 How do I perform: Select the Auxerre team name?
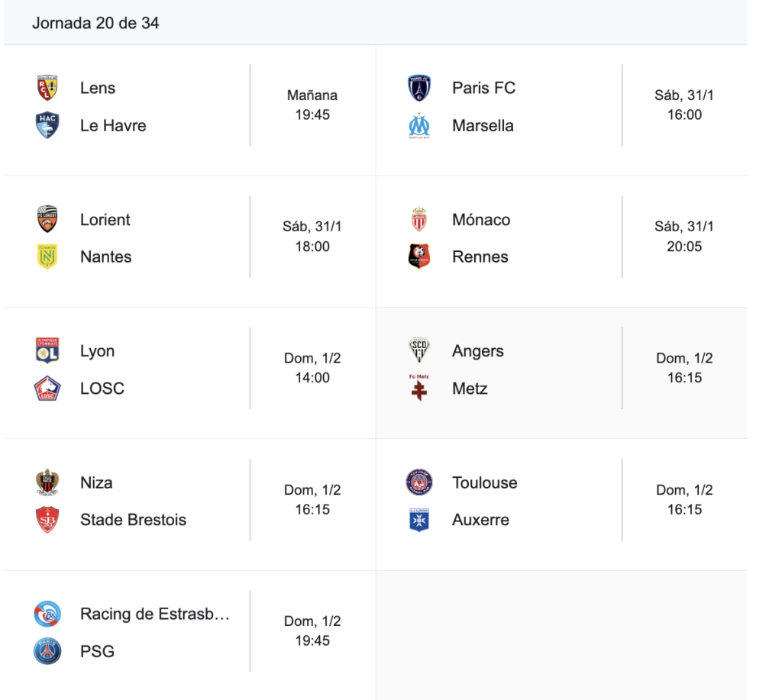(480, 520)
